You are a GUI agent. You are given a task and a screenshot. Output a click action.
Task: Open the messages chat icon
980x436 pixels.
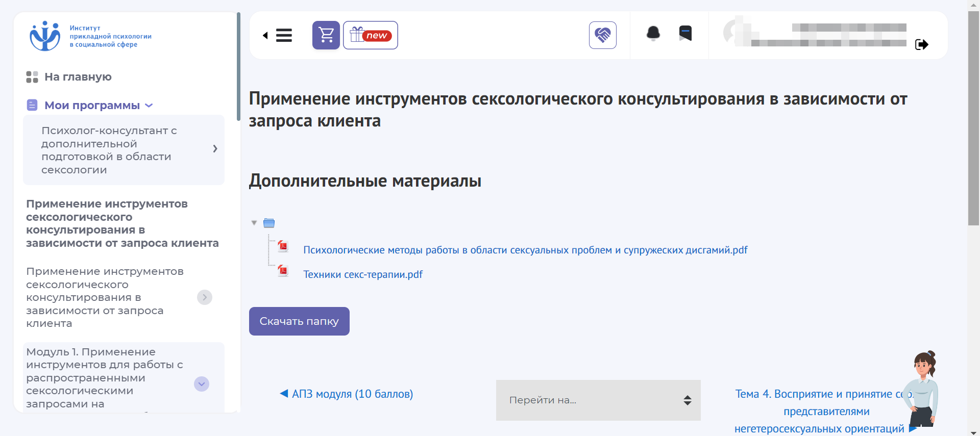pyautogui.click(x=685, y=33)
